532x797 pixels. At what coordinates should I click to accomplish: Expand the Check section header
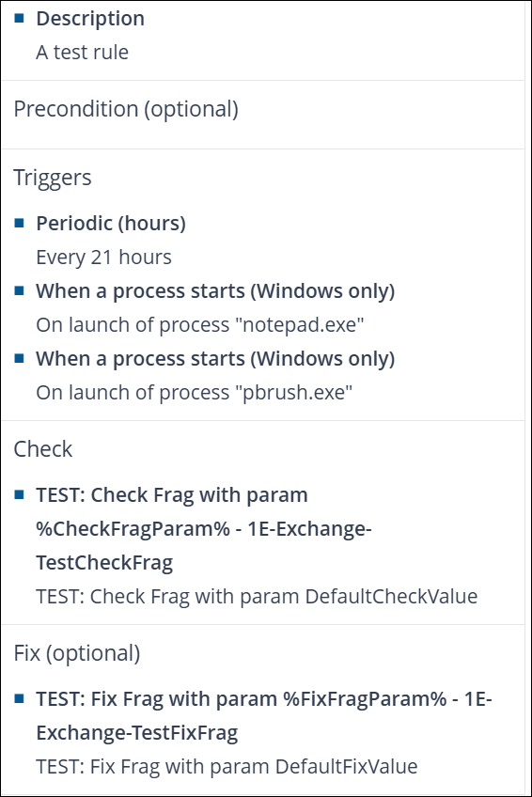(42, 449)
